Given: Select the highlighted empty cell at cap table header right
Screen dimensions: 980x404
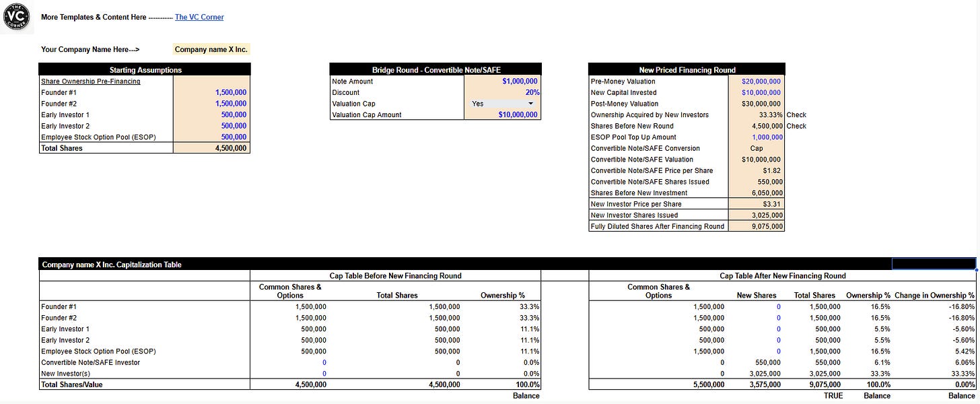Looking at the screenshot, I should (934, 264).
